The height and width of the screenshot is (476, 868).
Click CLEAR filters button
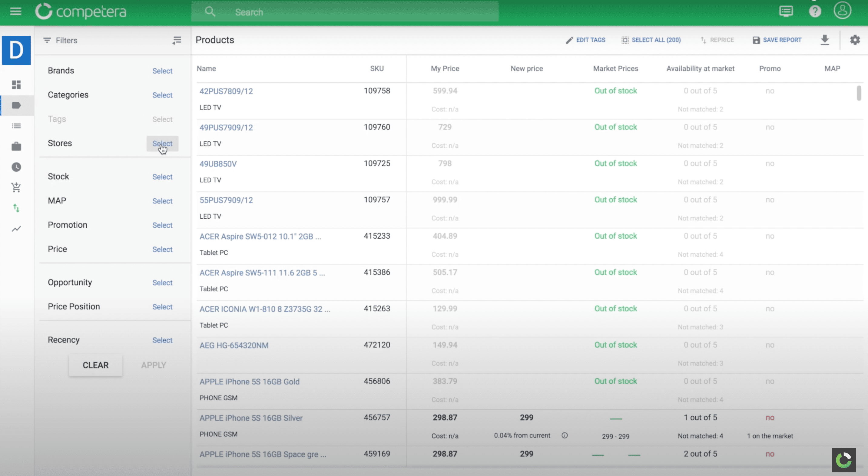[x=95, y=365]
